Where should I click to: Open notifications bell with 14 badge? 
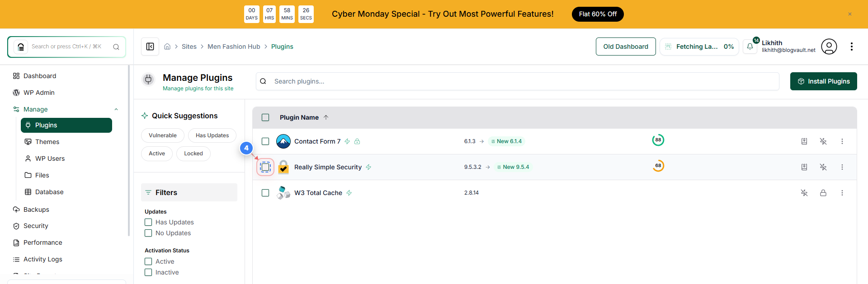pyautogui.click(x=750, y=47)
